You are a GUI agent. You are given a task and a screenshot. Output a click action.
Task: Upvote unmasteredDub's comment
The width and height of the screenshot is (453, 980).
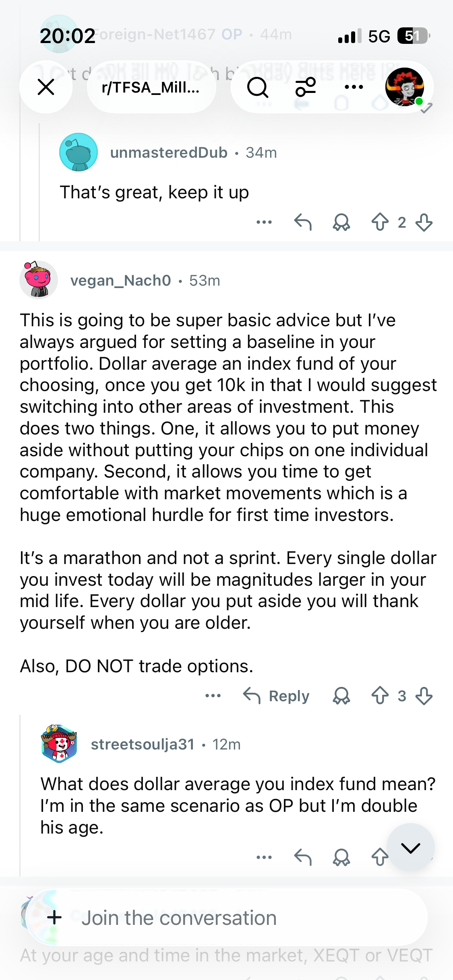pos(380,222)
